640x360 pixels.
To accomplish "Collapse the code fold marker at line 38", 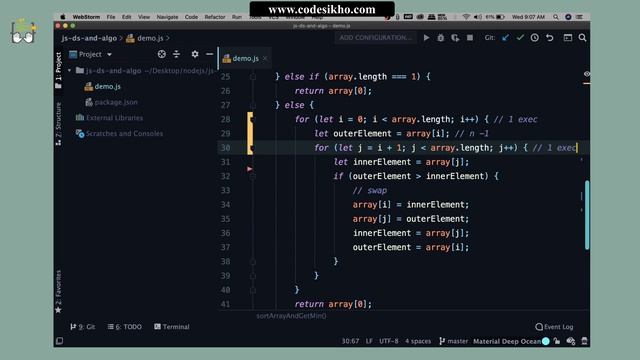I will click(253, 262).
